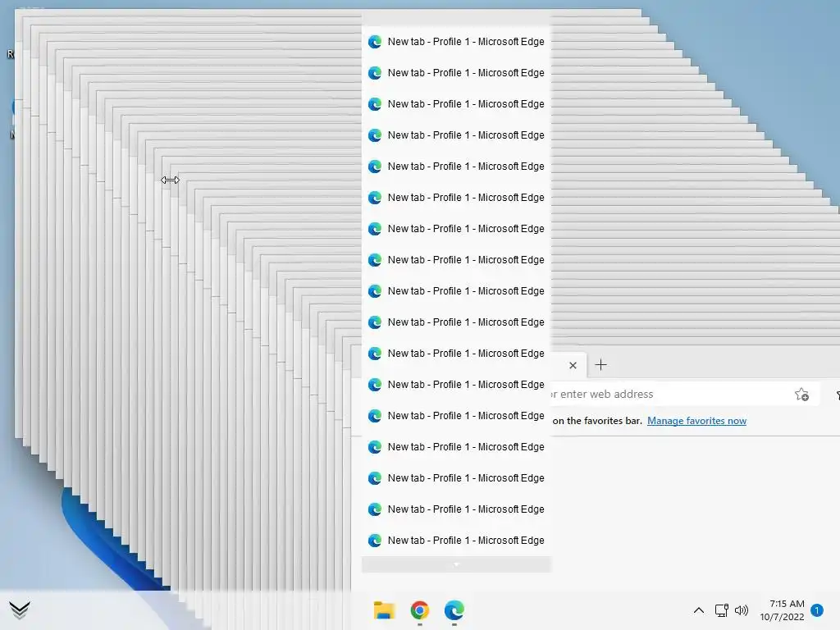Image resolution: width=840 pixels, height=630 pixels.
Task: Click the down arrow below the Edge window list
Action: click(456, 564)
